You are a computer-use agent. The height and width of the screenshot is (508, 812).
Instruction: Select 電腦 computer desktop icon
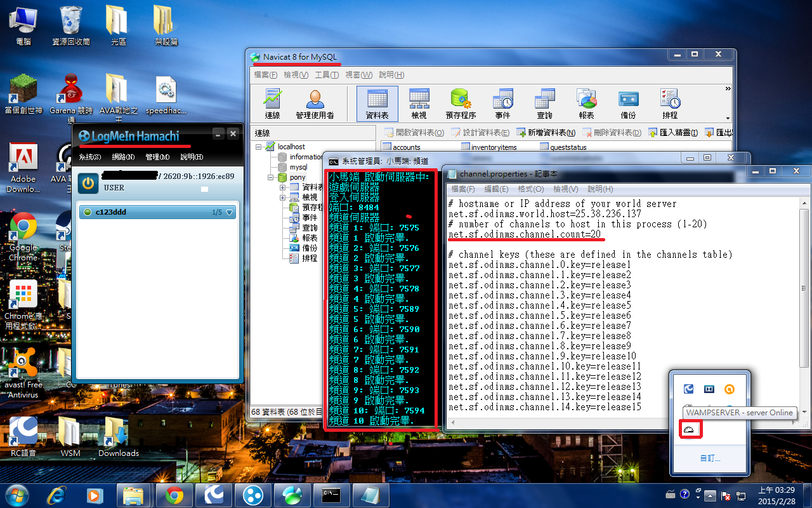pos(23,26)
